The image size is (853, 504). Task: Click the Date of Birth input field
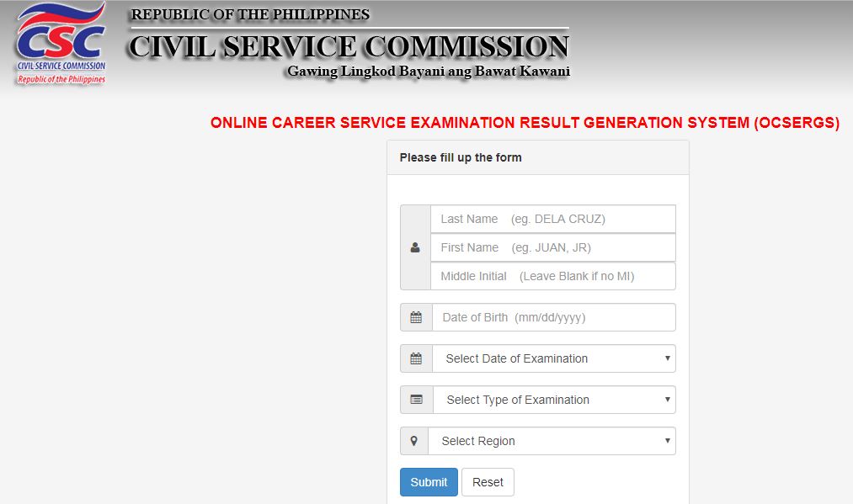553,317
